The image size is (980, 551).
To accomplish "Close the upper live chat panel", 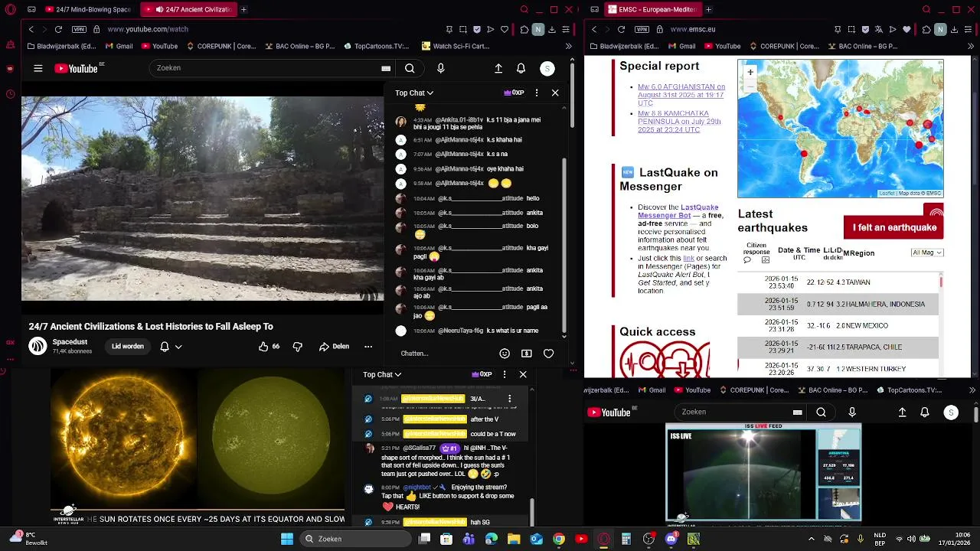I will coord(555,93).
